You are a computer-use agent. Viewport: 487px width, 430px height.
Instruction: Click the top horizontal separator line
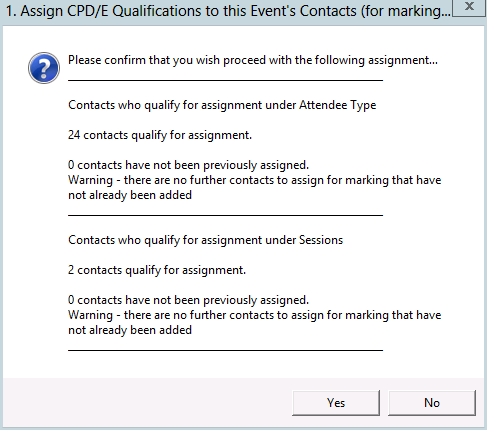click(x=225, y=80)
